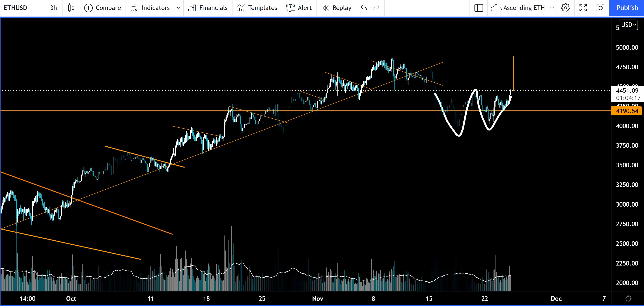
Task: Click the redo arrow icon
Action: pos(376,8)
